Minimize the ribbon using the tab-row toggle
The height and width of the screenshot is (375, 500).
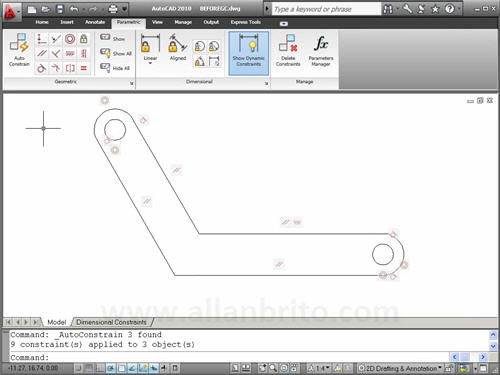[x=284, y=23]
